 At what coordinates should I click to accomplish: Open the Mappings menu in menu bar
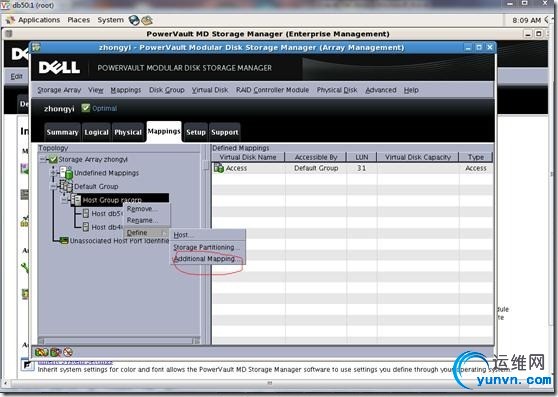(126, 90)
